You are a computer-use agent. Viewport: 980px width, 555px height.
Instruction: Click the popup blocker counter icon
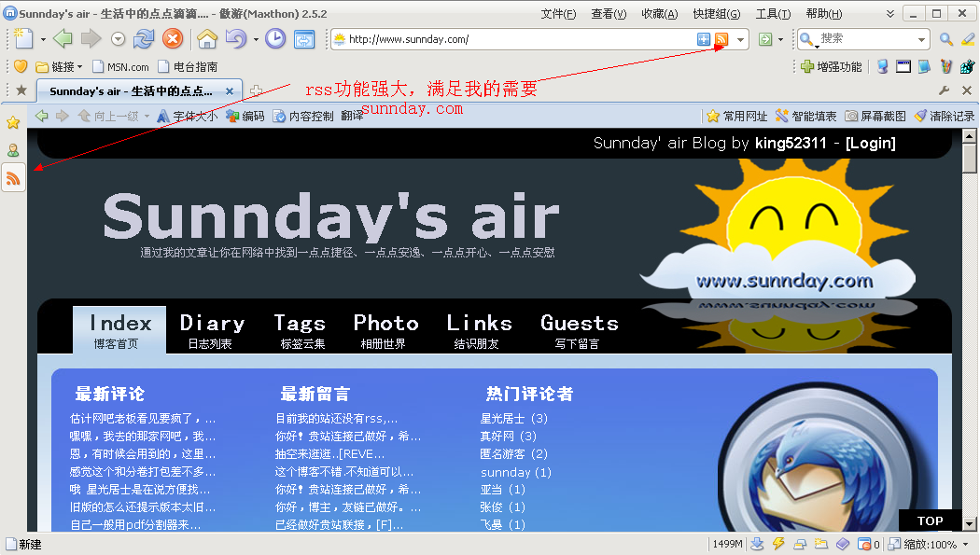click(868, 544)
